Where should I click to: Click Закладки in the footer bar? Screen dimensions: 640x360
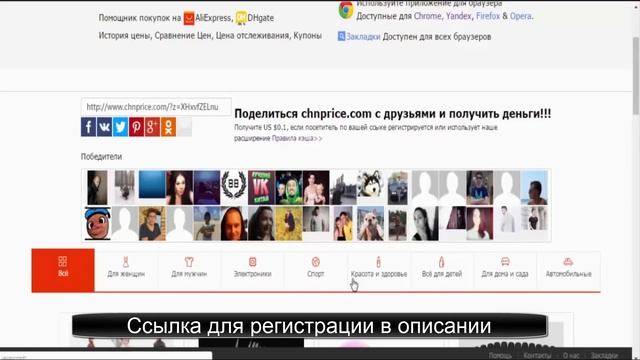click(x=604, y=356)
